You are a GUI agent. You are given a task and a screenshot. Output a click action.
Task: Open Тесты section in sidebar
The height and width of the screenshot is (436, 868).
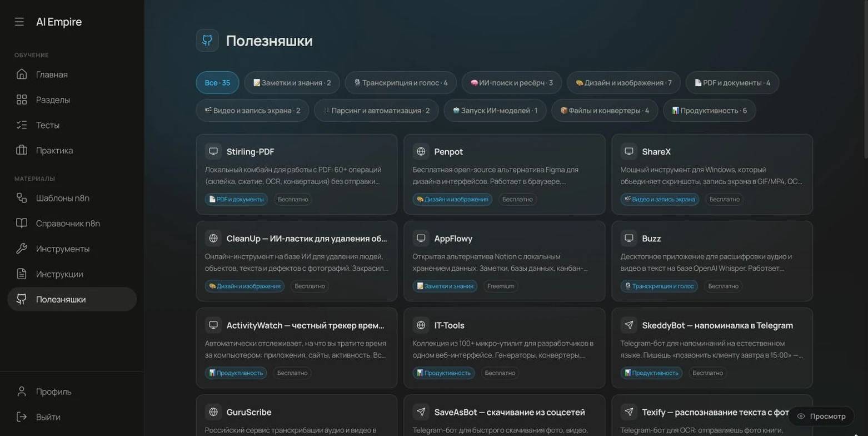pyautogui.click(x=72, y=125)
